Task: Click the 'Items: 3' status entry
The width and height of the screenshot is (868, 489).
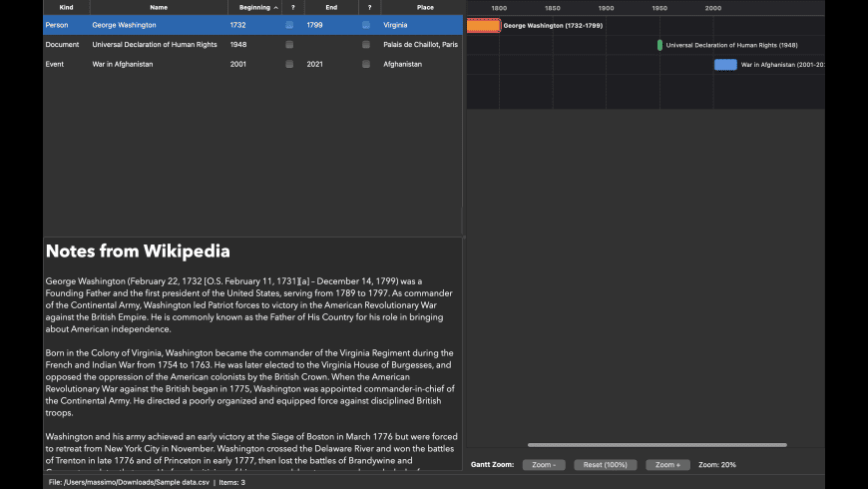Action: [231, 482]
